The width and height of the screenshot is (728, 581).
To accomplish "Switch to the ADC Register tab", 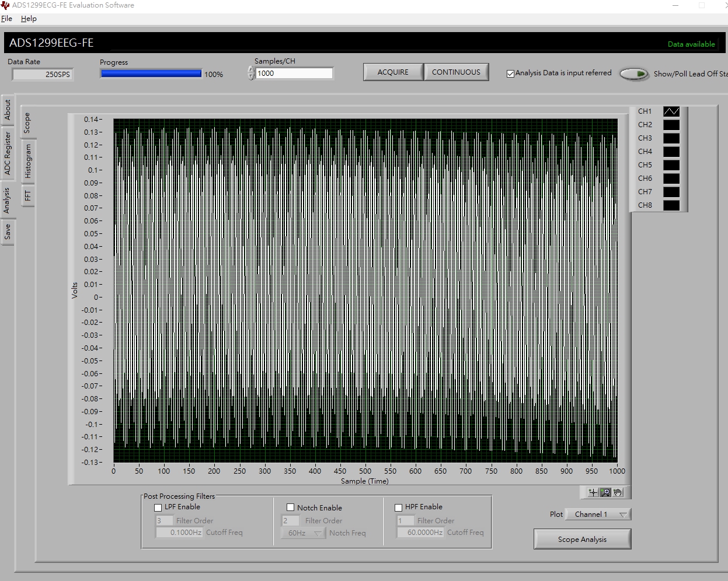I will point(7,153).
